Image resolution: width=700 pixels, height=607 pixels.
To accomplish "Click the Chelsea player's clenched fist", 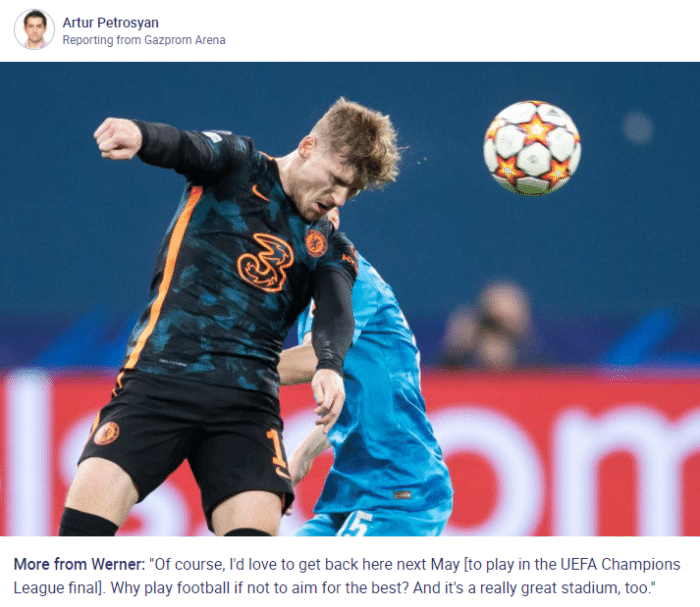I will coord(117,139).
